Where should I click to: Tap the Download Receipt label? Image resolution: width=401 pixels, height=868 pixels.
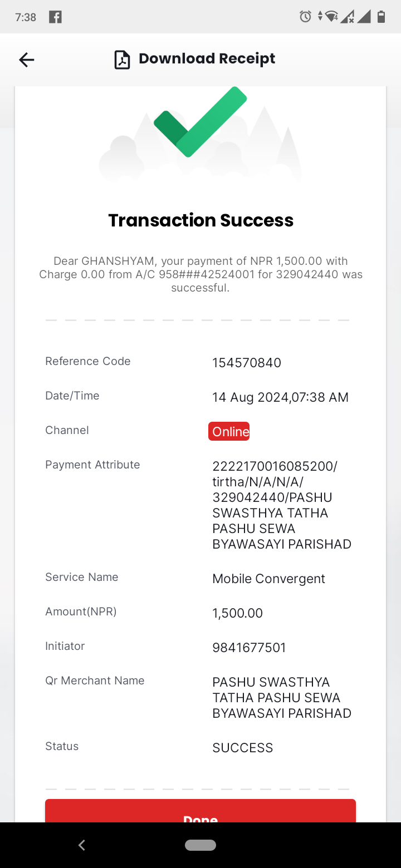pyautogui.click(x=207, y=58)
